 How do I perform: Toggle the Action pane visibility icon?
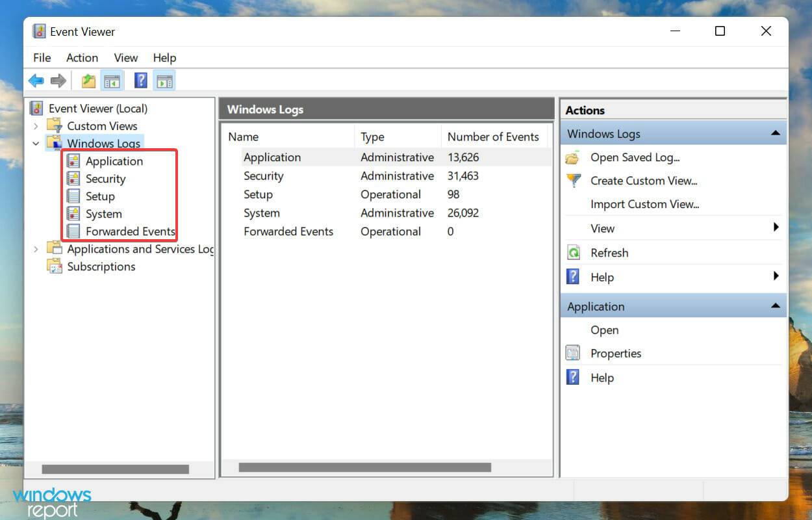[164, 80]
